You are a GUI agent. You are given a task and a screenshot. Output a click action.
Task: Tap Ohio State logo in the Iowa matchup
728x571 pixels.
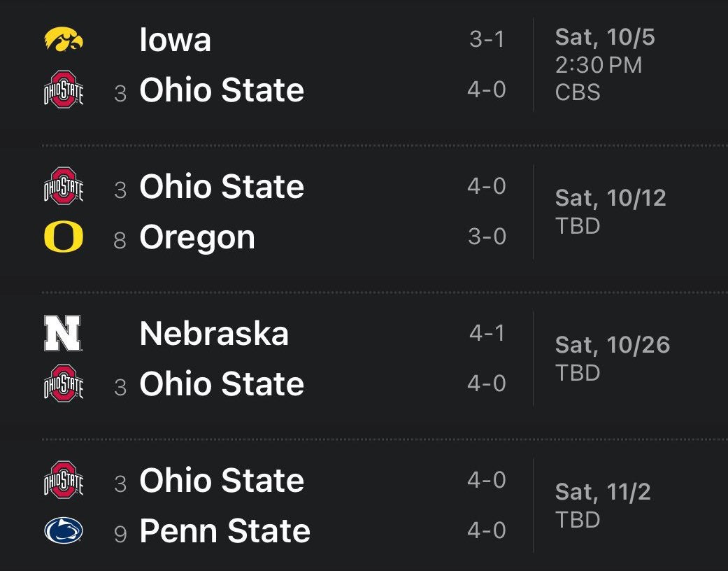tap(64, 90)
